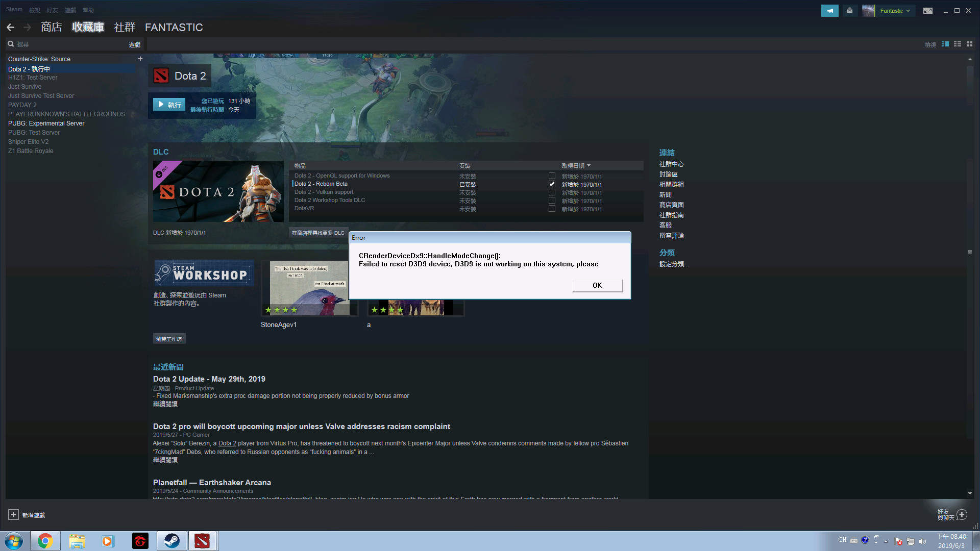Screen dimensions: 980x551
Task: Open the Steam menu
Action: [x=14, y=10]
